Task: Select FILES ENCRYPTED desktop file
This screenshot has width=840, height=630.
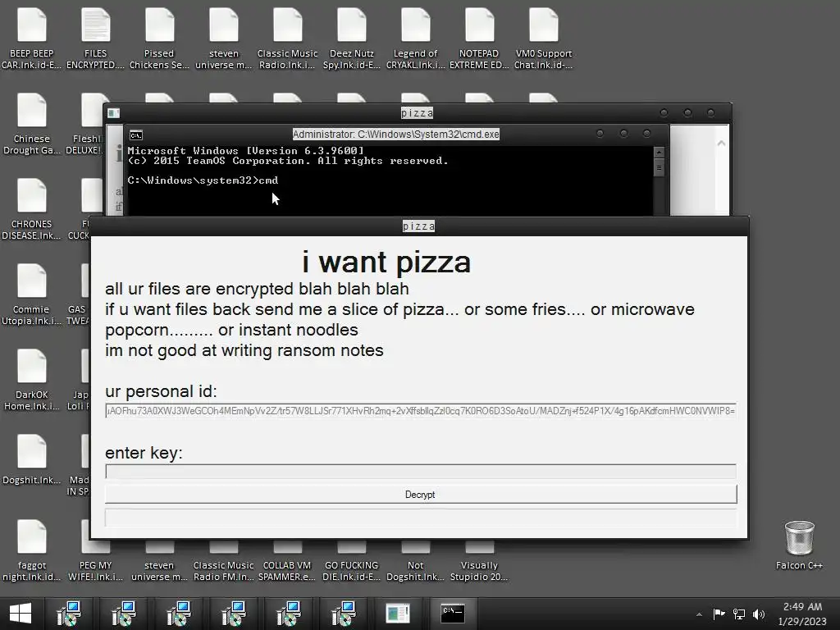Action: click(x=95, y=39)
